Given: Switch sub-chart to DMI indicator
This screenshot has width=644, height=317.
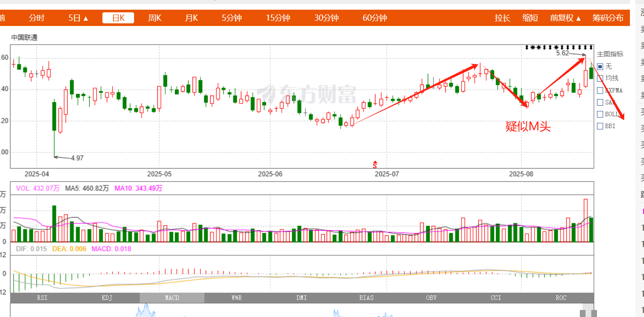Looking at the screenshot, I should click(x=302, y=298).
